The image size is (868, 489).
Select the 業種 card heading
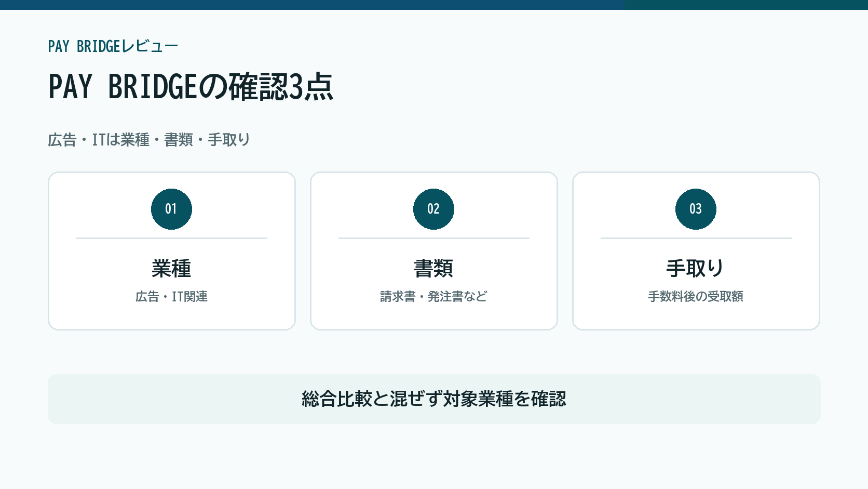pos(171,269)
